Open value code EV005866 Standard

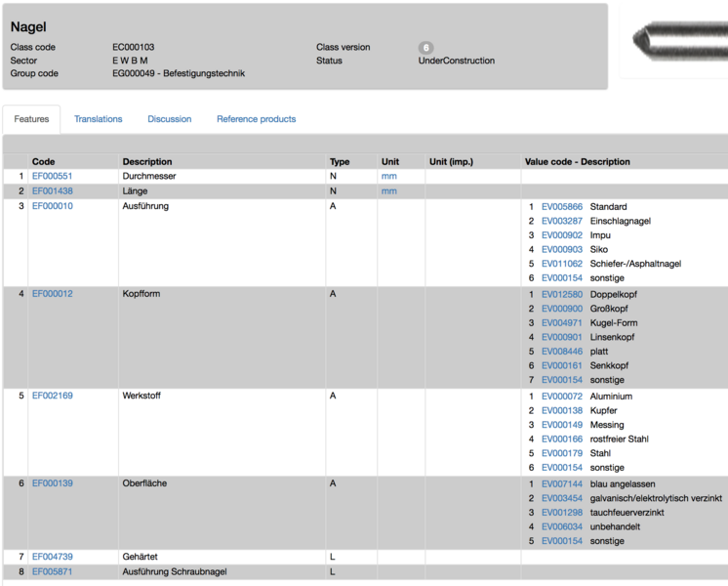tap(561, 207)
